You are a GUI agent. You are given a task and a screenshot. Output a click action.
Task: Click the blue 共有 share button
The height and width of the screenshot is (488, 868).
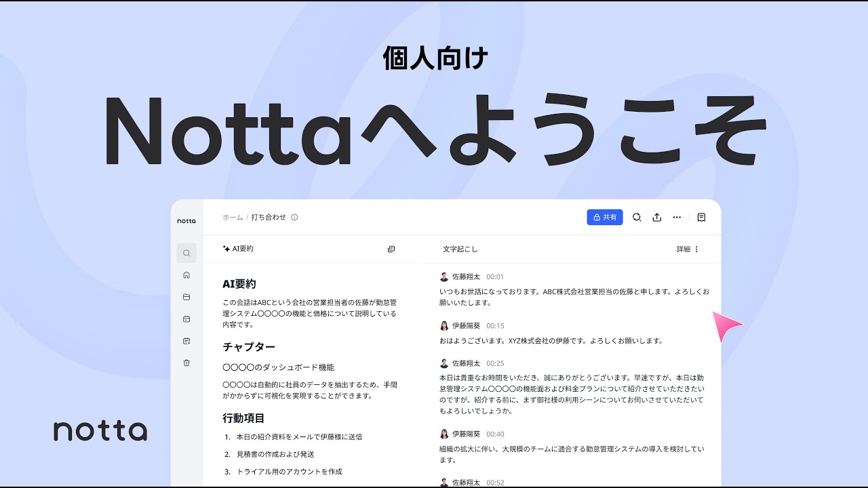coord(605,217)
